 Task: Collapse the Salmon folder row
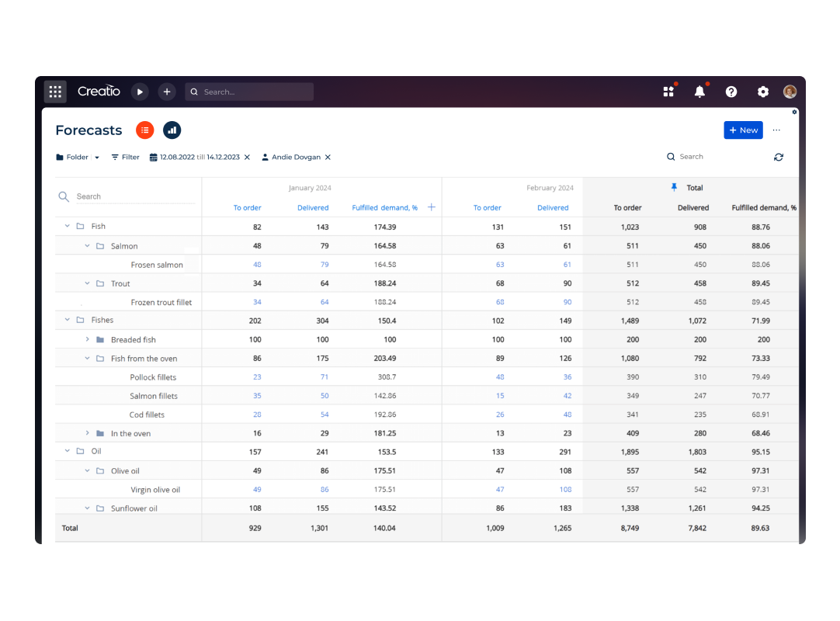coord(88,246)
